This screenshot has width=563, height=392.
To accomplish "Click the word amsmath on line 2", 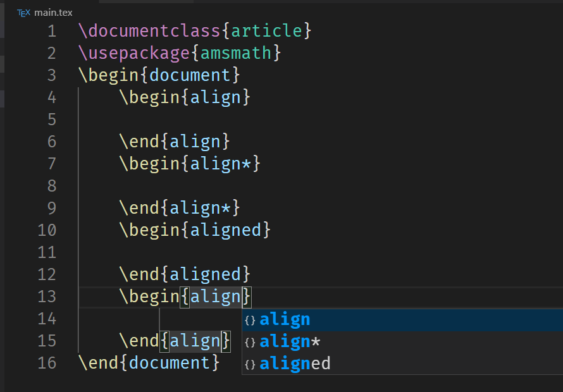I will tap(236, 53).
